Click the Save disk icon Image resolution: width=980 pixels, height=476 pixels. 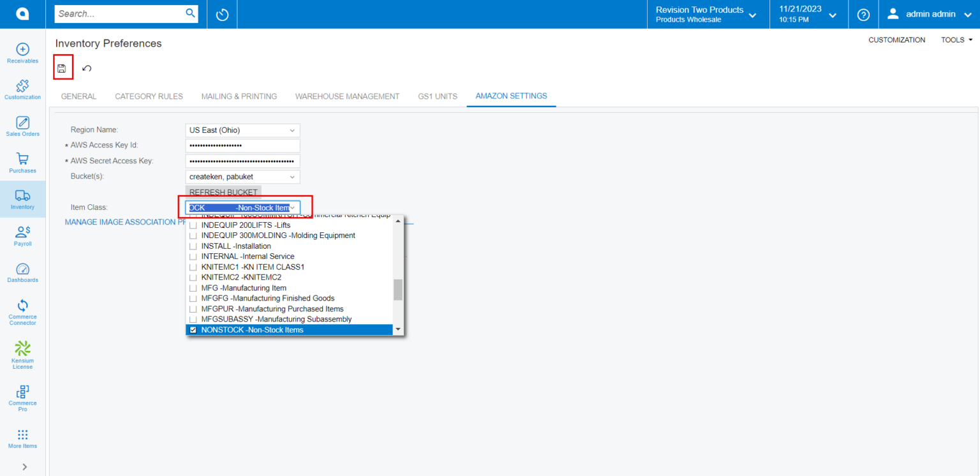point(62,68)
